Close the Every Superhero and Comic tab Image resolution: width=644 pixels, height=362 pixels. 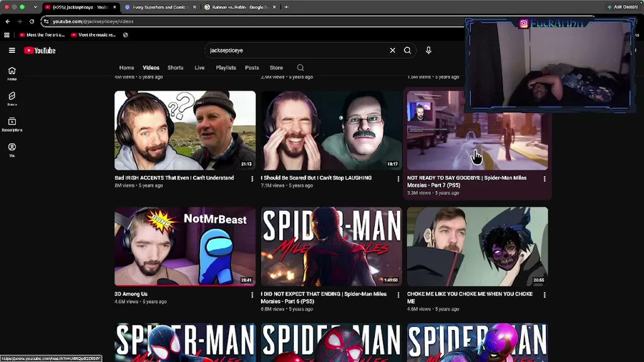click(195, 7)
